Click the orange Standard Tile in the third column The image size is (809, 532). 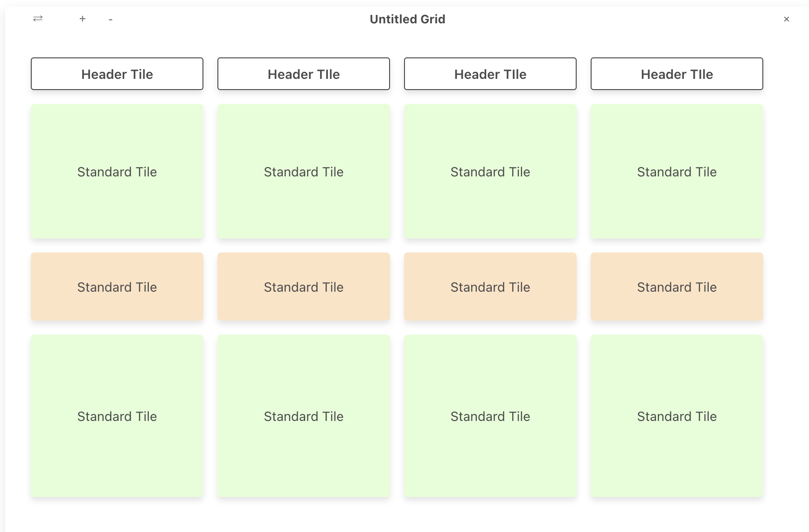490,287
